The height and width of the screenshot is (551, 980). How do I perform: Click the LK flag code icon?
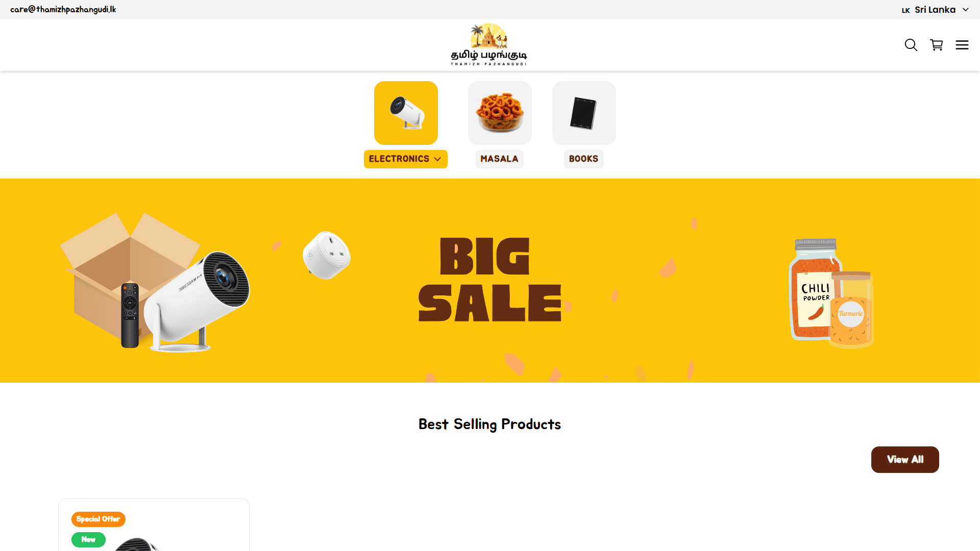906,10
